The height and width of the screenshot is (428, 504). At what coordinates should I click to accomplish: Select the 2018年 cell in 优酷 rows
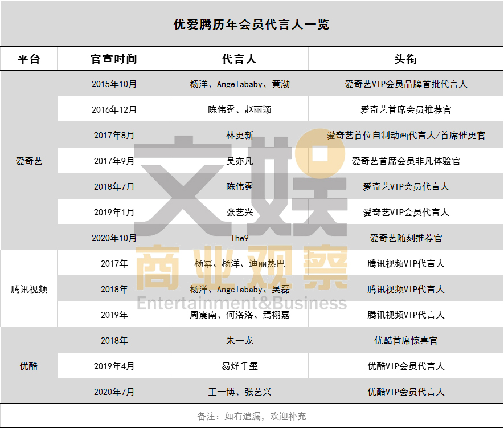[114, 340]
